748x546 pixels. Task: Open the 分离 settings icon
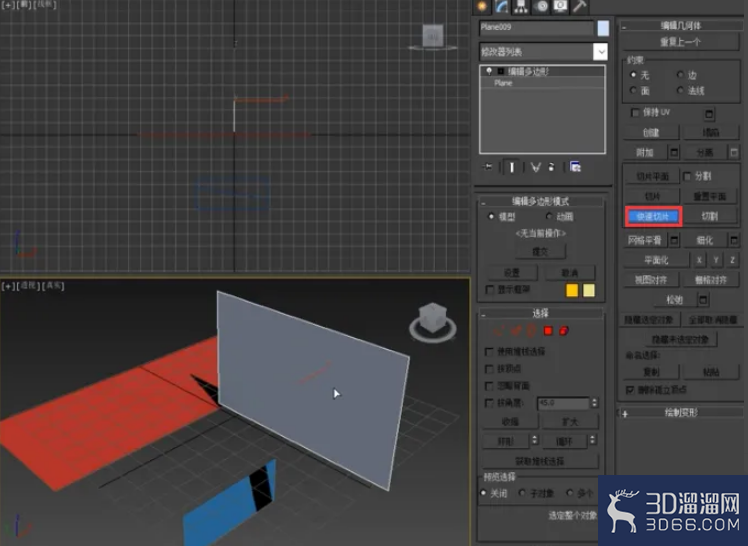coord(734,153)
